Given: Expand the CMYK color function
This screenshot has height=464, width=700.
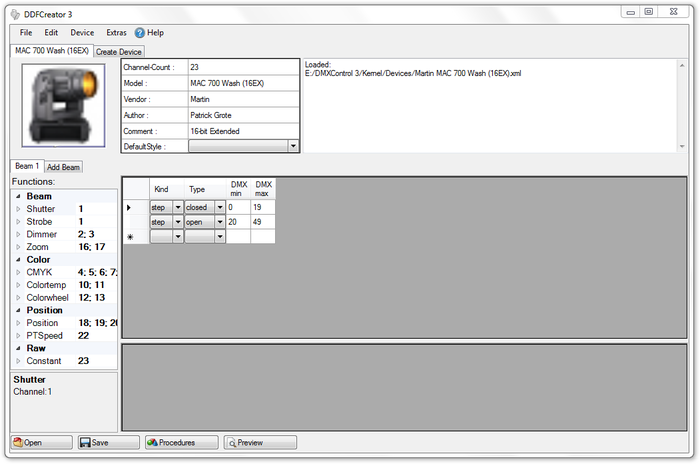Looking at the screenshot, I should (18, 272).
